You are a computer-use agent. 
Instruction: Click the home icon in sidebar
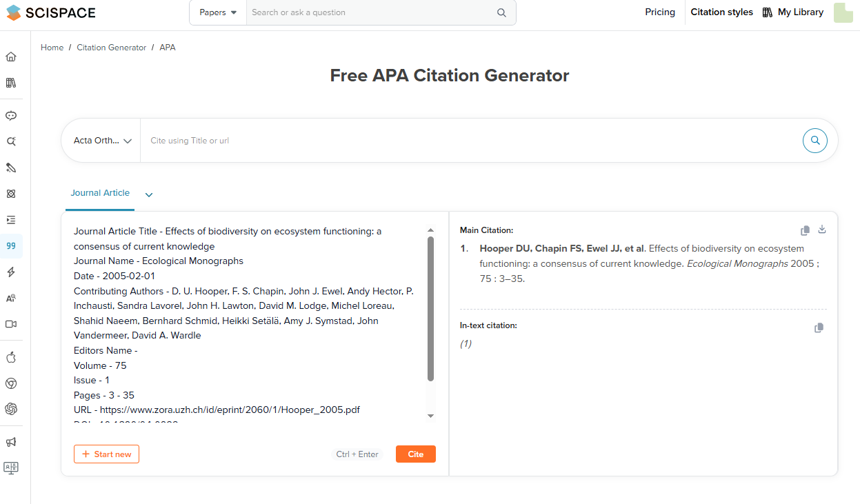[x=11, y=57]
